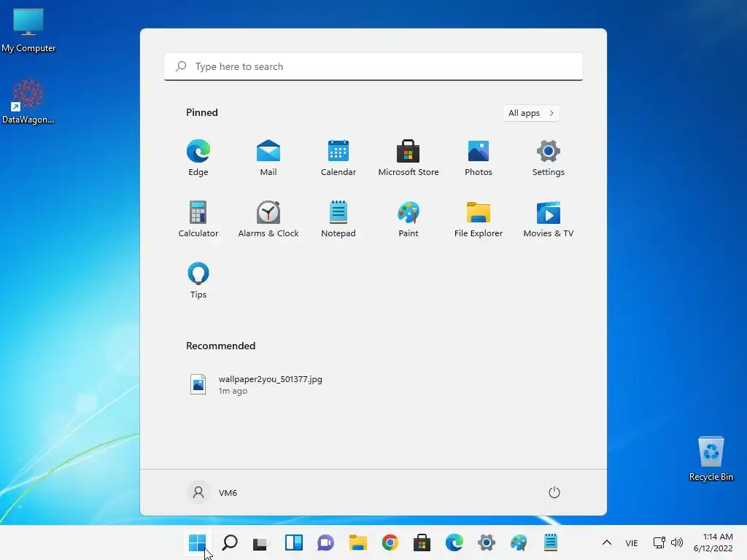Image resolution: width=747 pixels, height=560 pixels.
Task: Click the Power button in the Start menu
Action: point(554,492)
